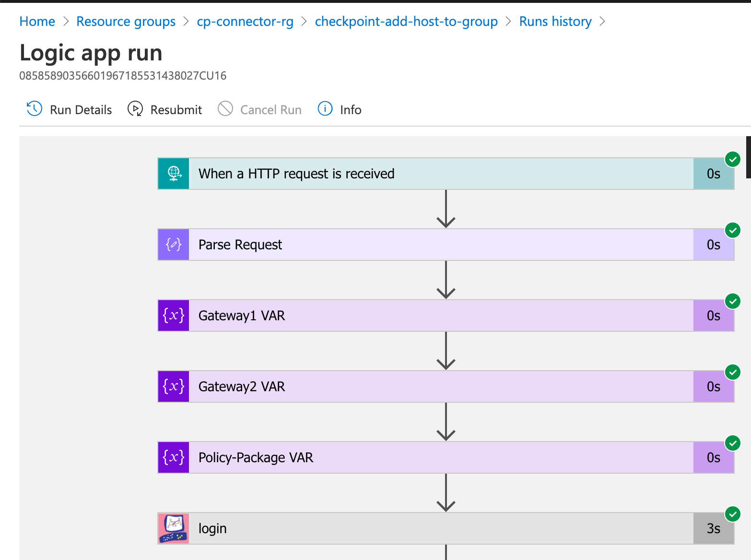The width and height of the screenshot is (751, 560).
Task: Expand the Gateway1 VAR step
Action: click(x=446, y=315)
